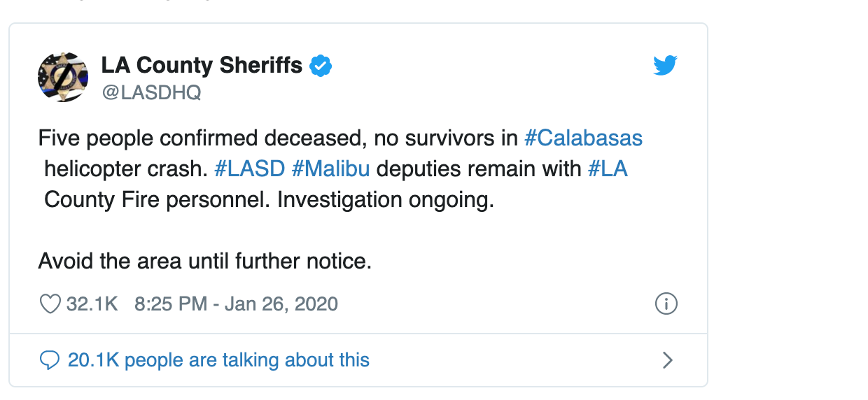The image size is (868, 400).
Task: Open "20.1K people are talking about this"
Action: (218, 360)
